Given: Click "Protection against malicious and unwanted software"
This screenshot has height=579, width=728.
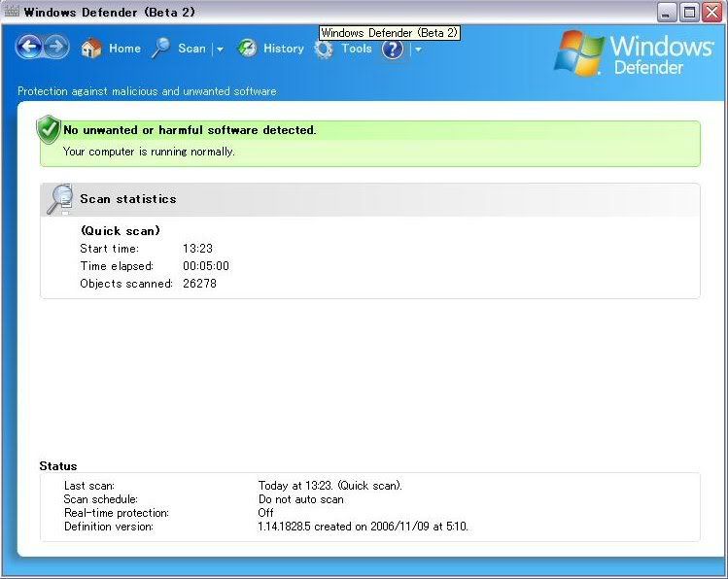Looking at the screenshot, I should coord(147,91).
